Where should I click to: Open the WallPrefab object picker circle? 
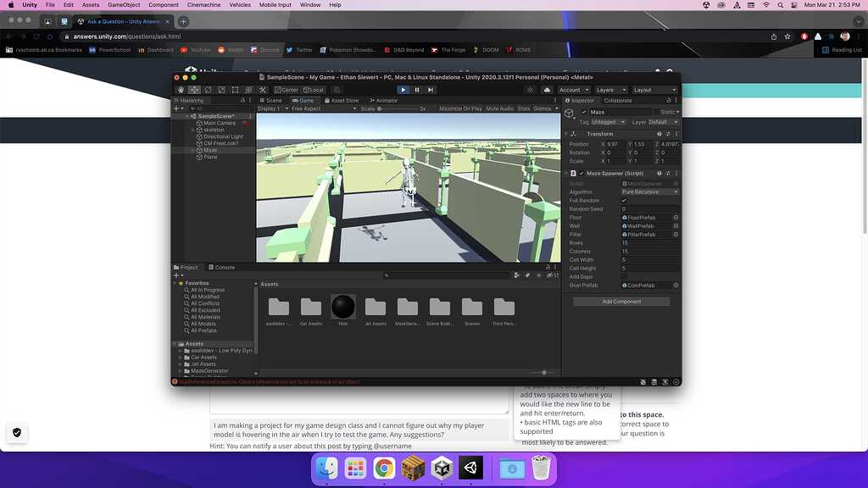coord(676,225)
